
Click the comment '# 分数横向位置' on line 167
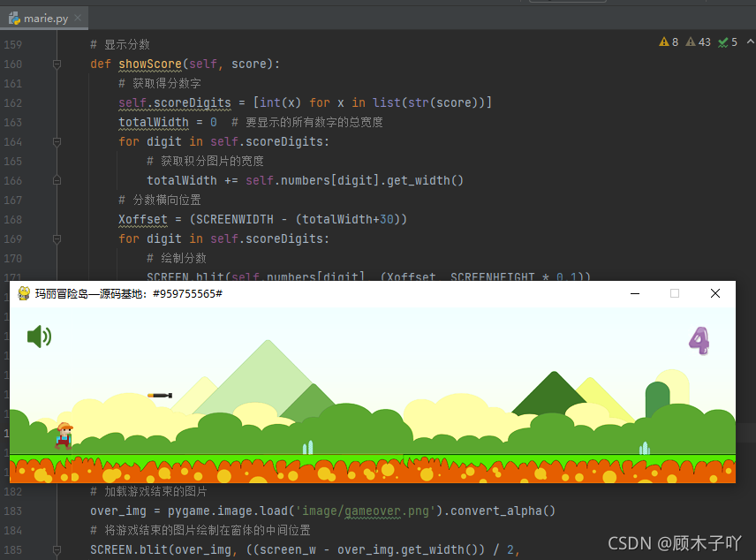click(x=160, y=201)
